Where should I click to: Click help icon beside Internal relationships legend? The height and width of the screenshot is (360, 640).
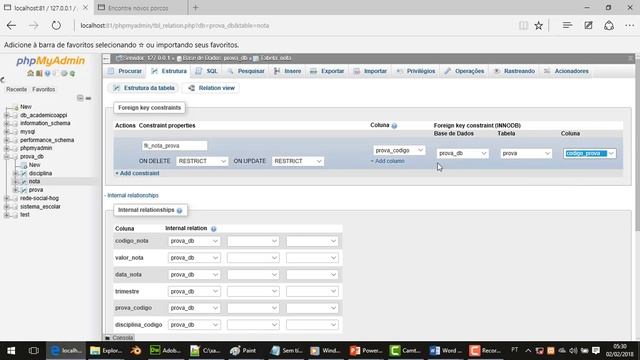(179, 211)
